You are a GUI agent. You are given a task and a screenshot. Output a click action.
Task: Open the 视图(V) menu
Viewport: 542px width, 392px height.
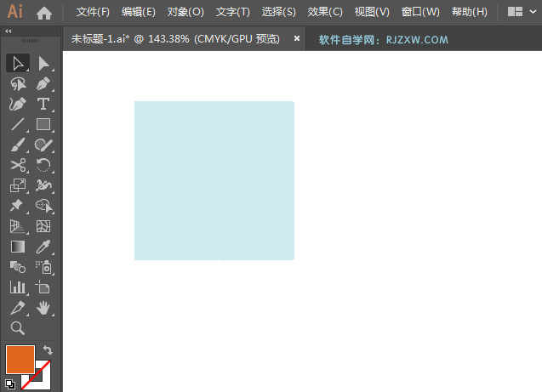pyautogui.click(x=372, y=12)
